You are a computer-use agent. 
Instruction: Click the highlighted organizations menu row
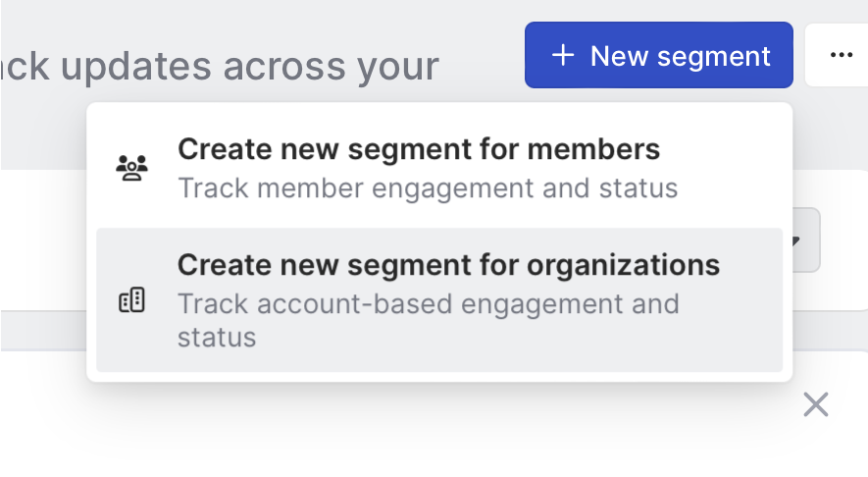pos(438,300)
